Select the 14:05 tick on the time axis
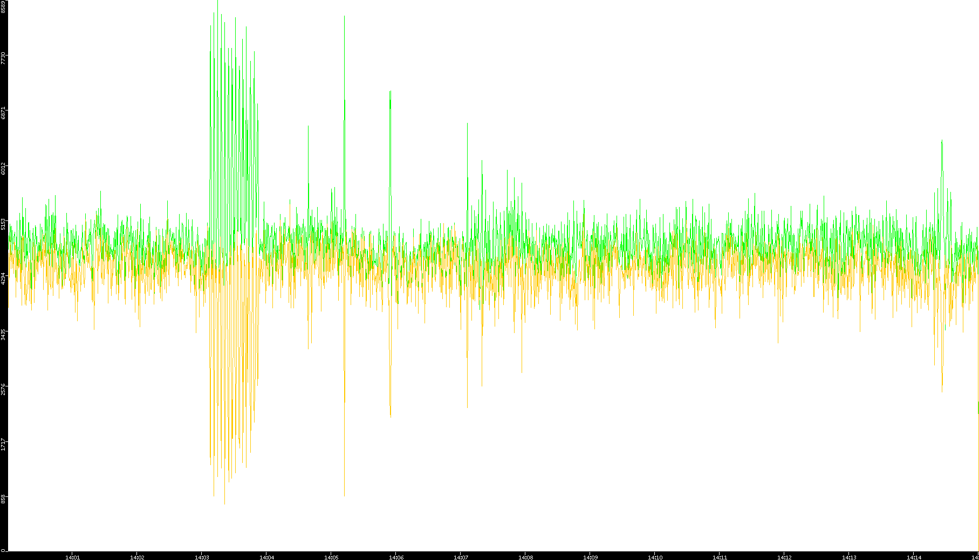979x560 pixels. pyautogui.click(x=331, y=557)
